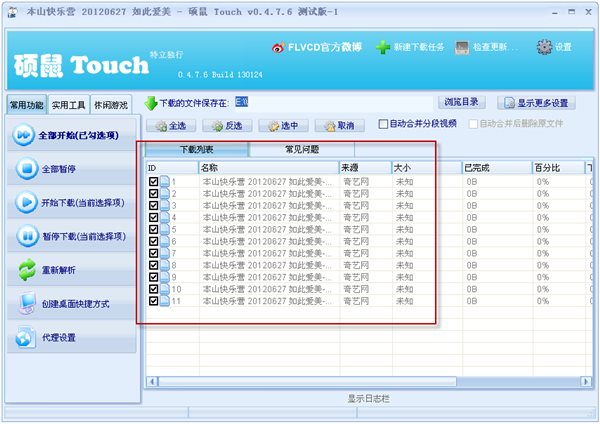Select the name cell of row 2
The width and height of the screenshot is (600, 424).
[269, 194]
